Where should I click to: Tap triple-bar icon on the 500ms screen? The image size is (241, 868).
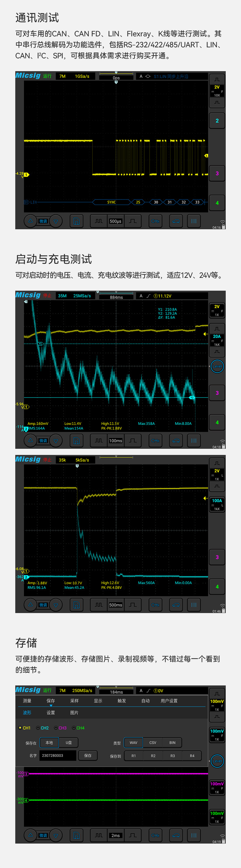(x=194, y=605)
